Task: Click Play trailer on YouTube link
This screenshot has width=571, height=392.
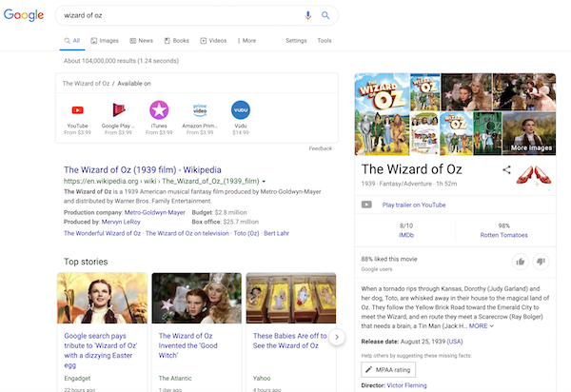Action: coord(414,205)
